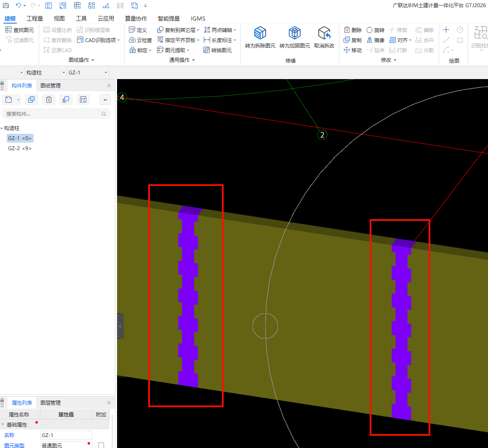Screen dimensions: 488x448
Task: Click axis marker 2 in the canvas
Action: 322,135
